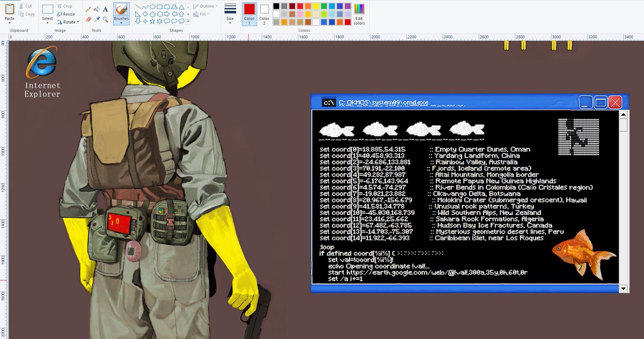Select the Pencil tool
Image resolution: width=644 pixels, height=339 pixels.
point(87,10)
